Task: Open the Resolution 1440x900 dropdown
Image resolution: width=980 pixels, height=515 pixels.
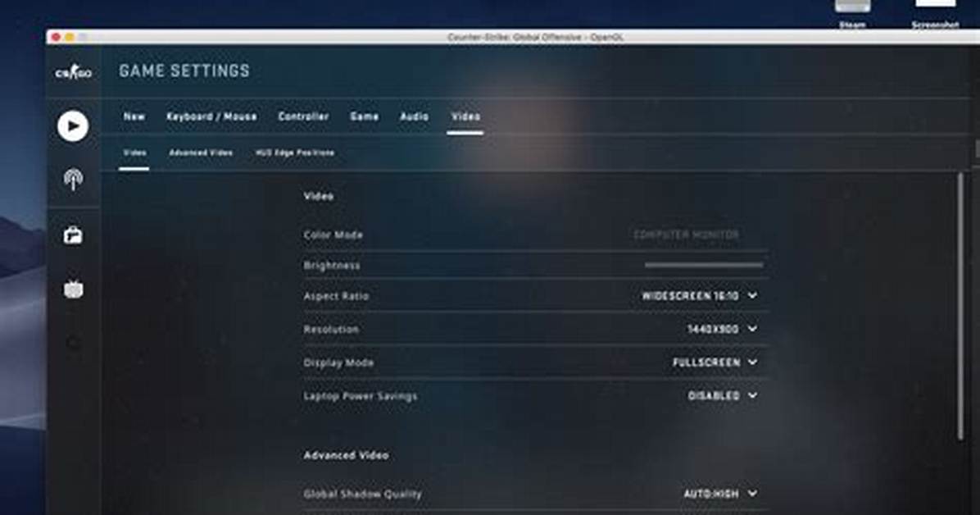Action: (x=722, y=329)
